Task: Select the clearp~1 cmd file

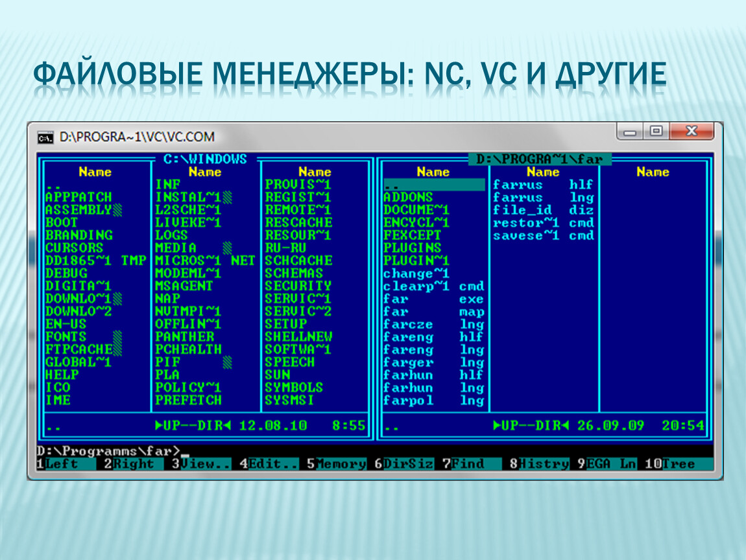Action: coord(434,286)
